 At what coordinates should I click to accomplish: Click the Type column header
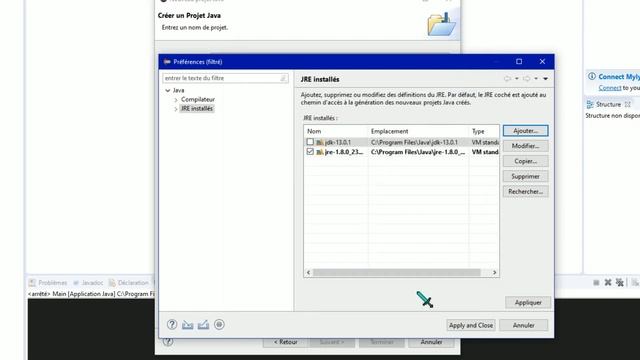coord(484,131)
